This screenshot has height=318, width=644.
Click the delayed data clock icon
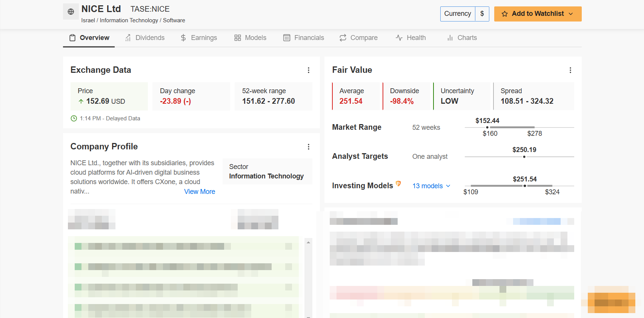(74, 118)
